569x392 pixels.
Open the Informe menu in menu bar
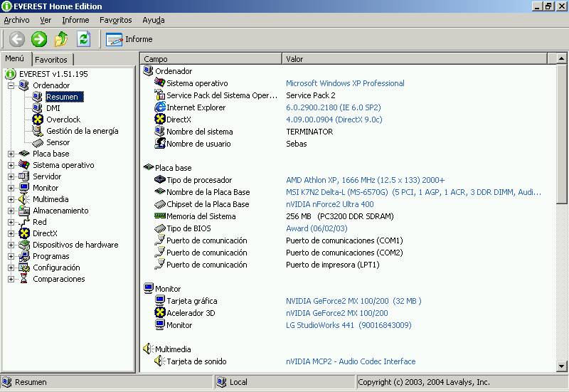(75, 21)
